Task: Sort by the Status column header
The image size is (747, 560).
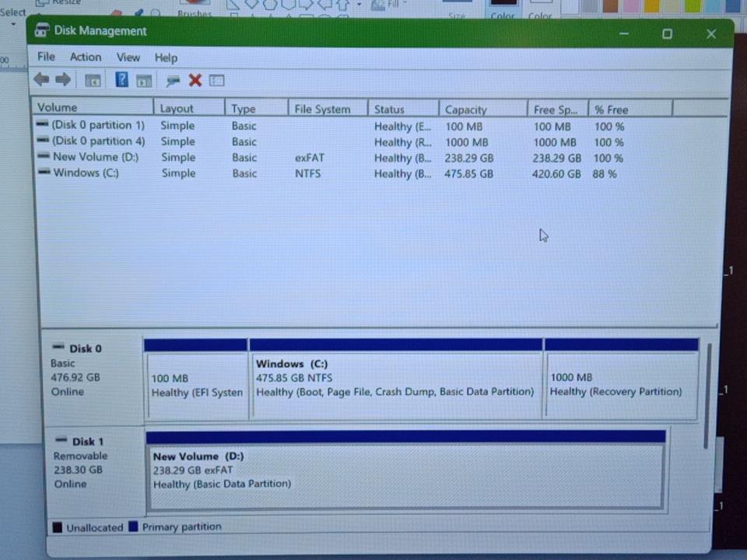Action: (403, 110)
